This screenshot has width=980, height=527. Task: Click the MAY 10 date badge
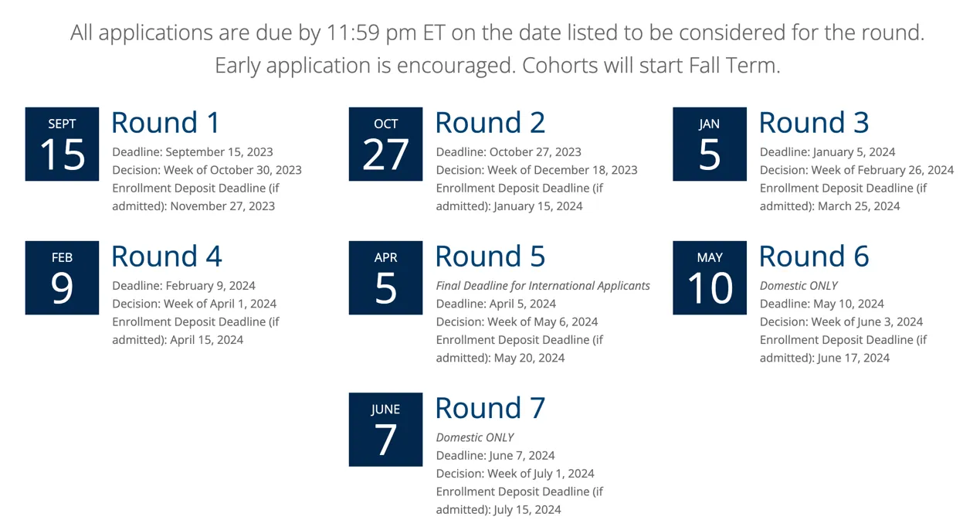pos(709,278)
